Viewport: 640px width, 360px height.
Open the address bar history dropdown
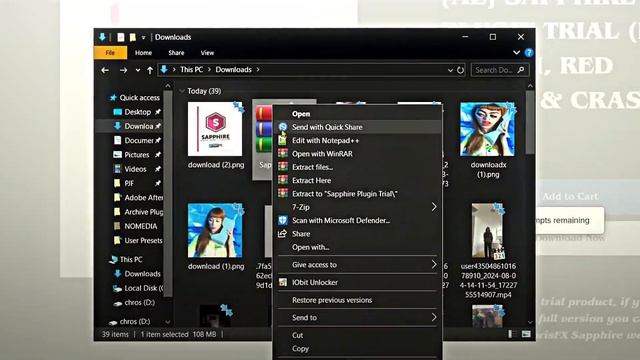pos(450,70)
